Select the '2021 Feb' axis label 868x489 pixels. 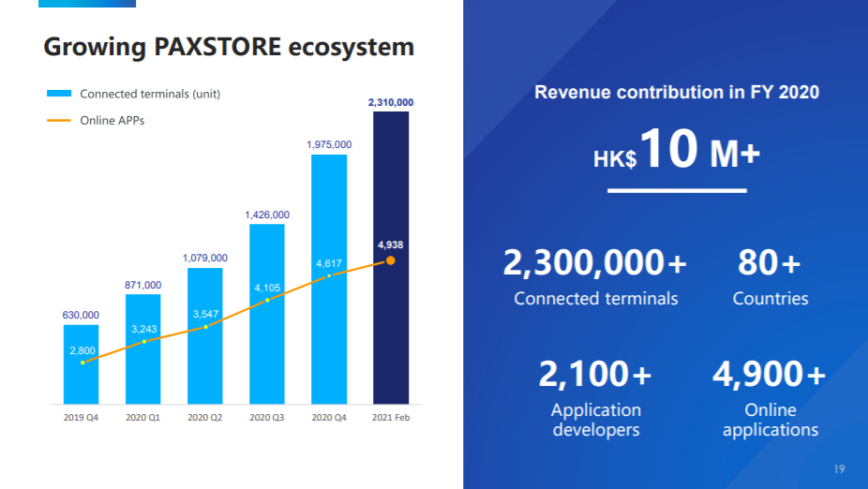click(391, 418)
